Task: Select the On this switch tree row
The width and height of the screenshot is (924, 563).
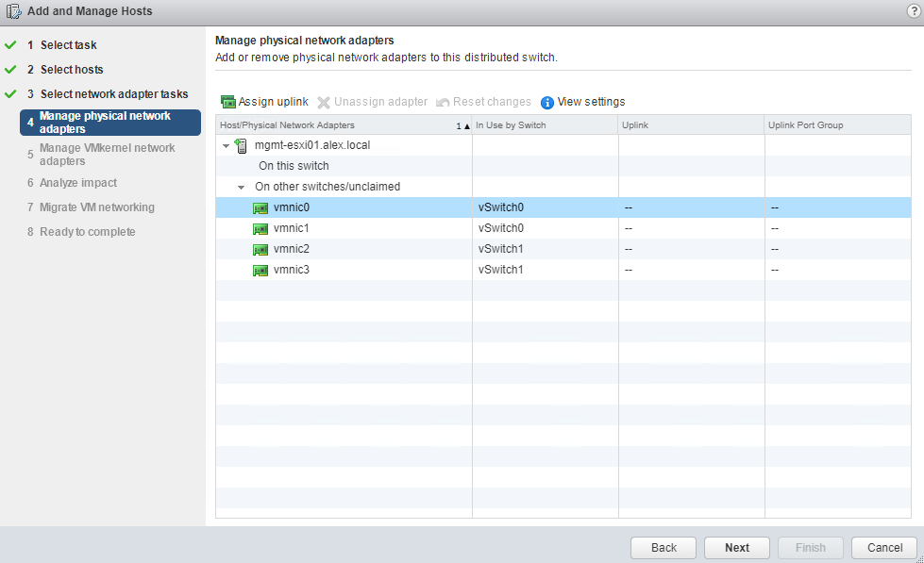Action: [294, 166]
